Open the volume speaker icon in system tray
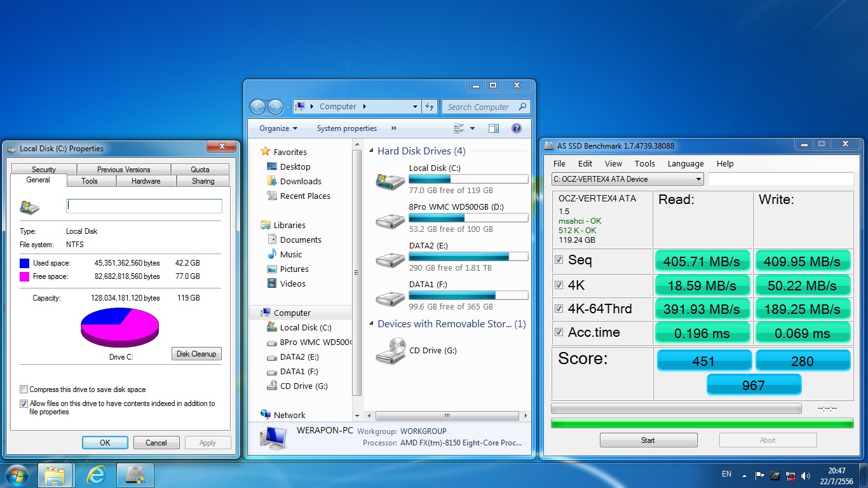This screenshot has width=868, height=488. pos(806,475)
